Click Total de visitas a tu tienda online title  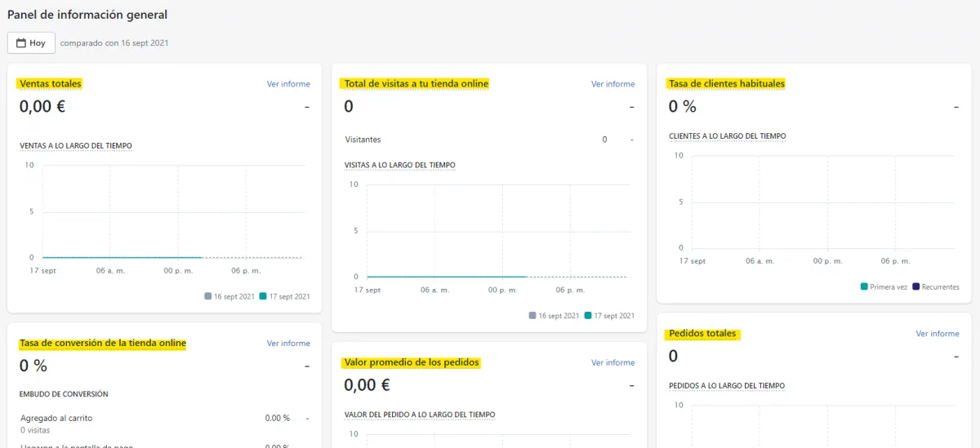pyautogui.click(x=416, y=83)
